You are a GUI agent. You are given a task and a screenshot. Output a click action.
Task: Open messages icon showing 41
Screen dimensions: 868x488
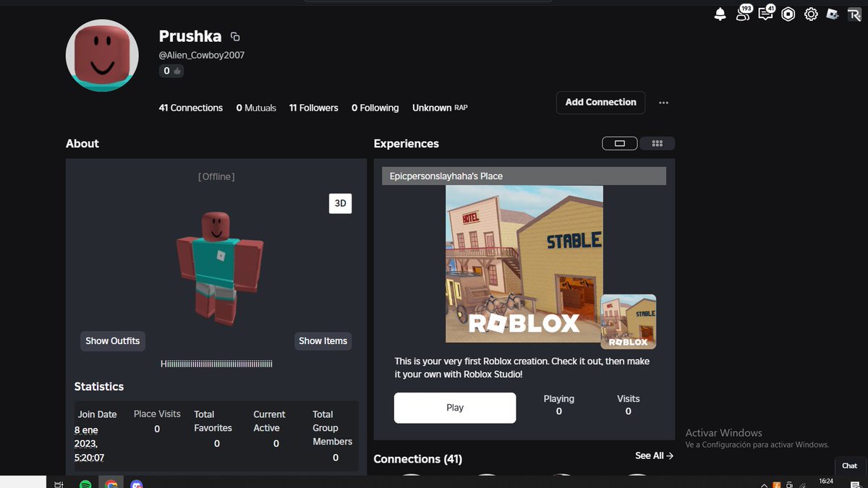766,13
